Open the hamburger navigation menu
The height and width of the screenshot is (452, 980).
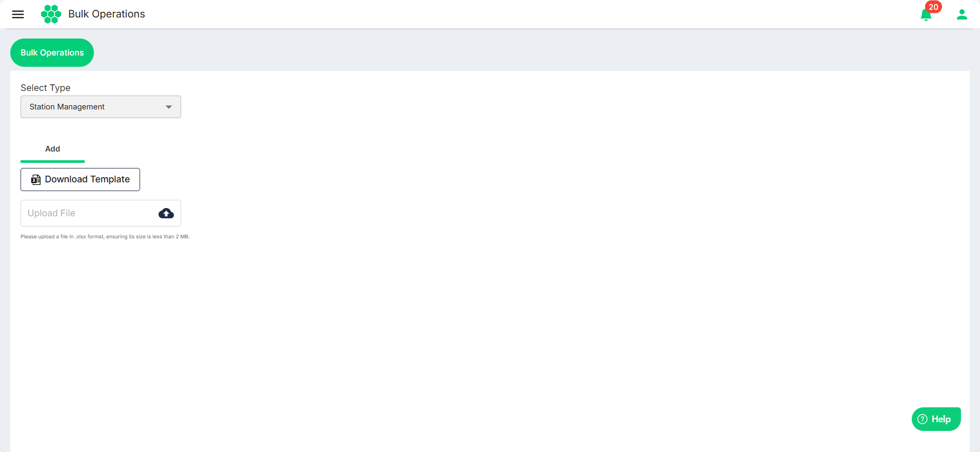[18, 14]
